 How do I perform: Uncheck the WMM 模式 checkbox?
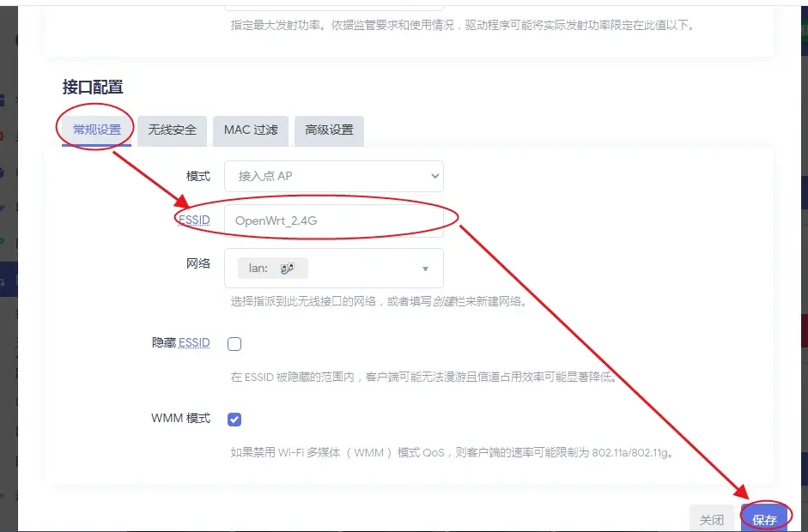click(x=234, y=420)
